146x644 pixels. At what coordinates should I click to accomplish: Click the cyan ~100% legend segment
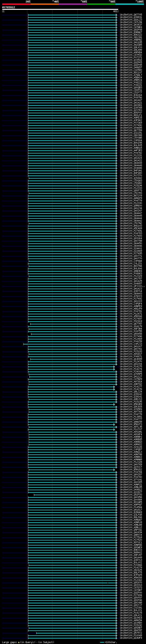pyautogui.click(x=130, y=4)
